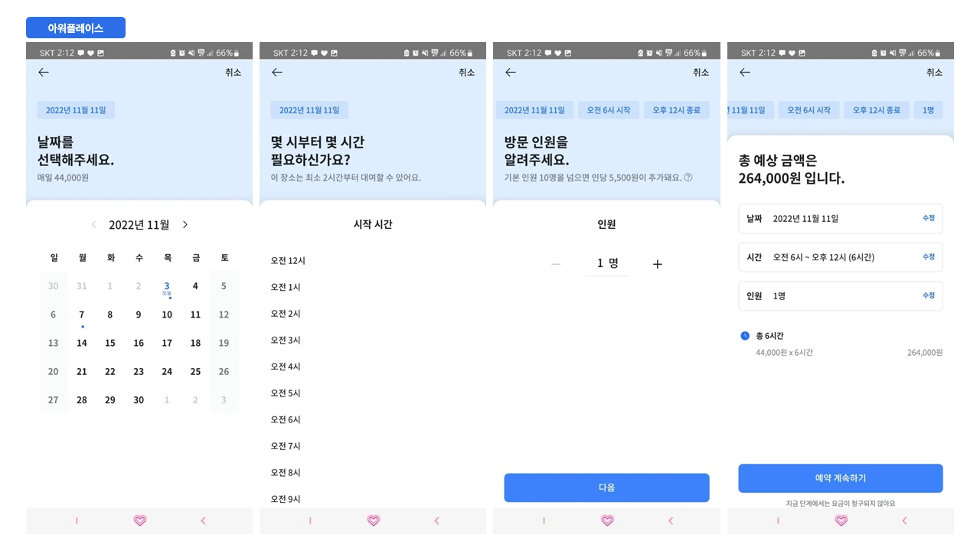Tap the back arrow on the start time screen
The width and height of the screenshot is (980, 551).
pyautogui.click(x=276, y=72)
